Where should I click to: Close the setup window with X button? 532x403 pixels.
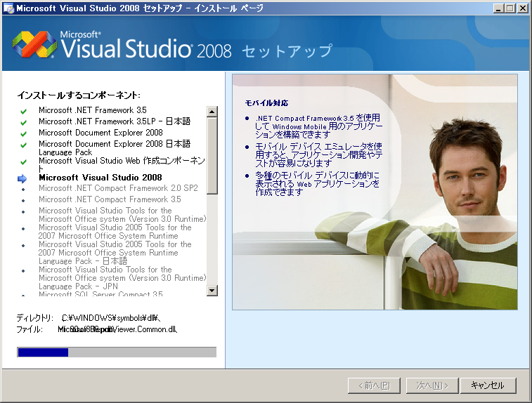tap(522, 8)
